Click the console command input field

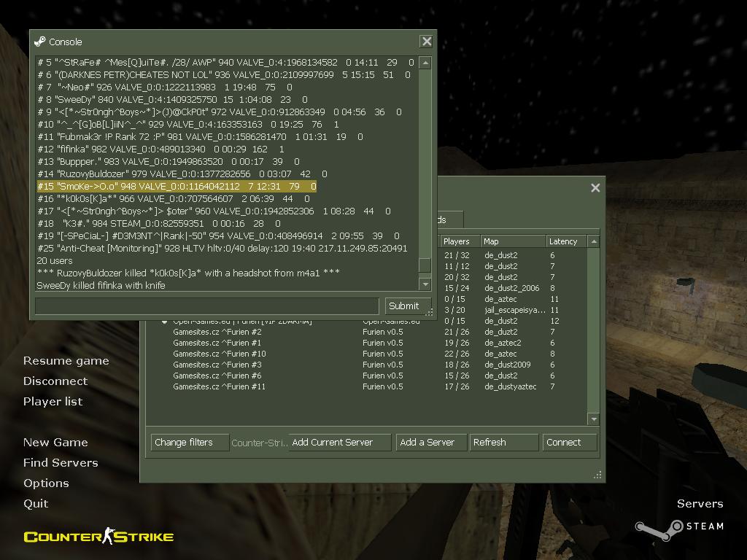207,306
